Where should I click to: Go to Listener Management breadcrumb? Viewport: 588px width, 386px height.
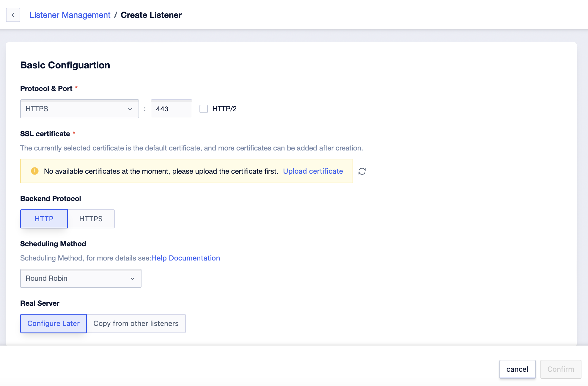70,15
